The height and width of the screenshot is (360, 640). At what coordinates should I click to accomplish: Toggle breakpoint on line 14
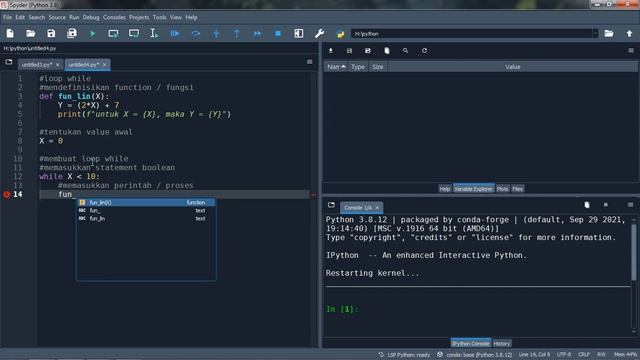tap(7, 194)
